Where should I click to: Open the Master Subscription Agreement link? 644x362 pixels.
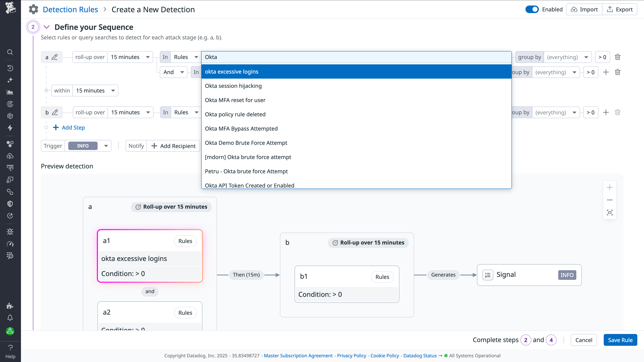pos(298,355)
